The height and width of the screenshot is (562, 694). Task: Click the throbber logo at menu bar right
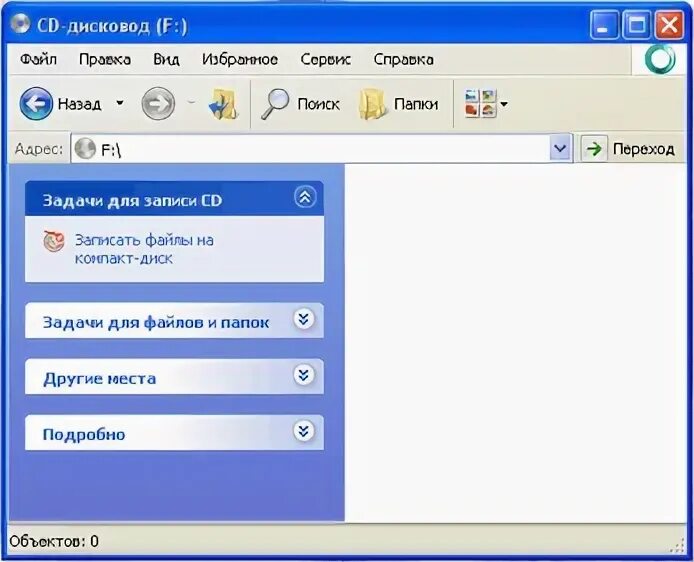click(660, 59)
